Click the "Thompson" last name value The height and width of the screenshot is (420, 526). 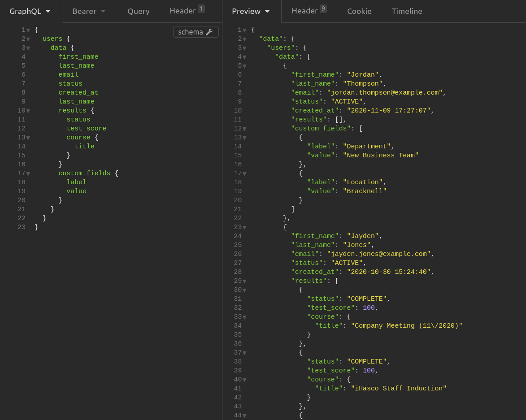point(363,83)
